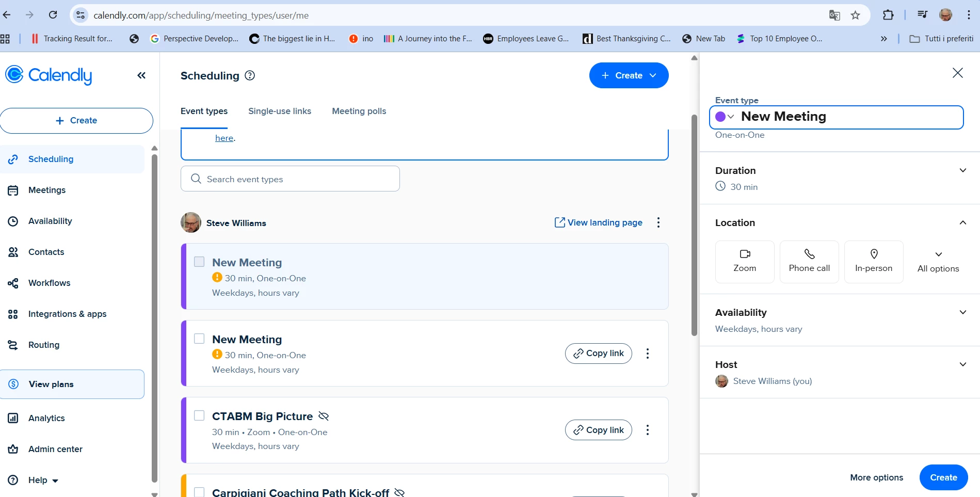
Task: Click Search event types field
Action: coord(290,179)
